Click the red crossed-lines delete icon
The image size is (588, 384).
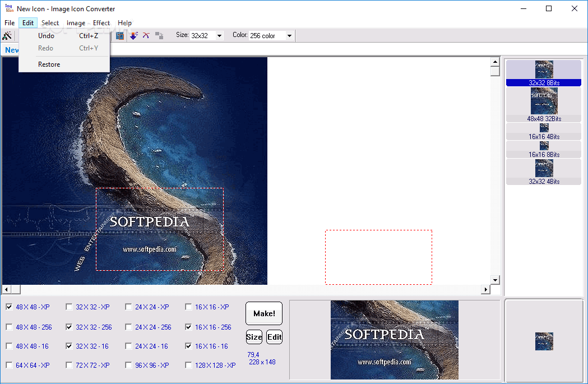[x=146, y=36]
